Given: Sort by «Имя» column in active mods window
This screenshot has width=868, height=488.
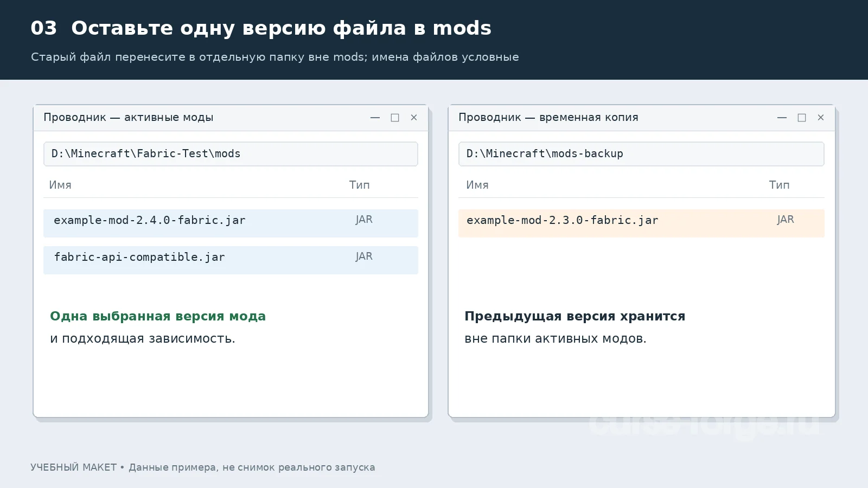Looking at the screenshot, I should pyautogui.click(x=60, y=185).
